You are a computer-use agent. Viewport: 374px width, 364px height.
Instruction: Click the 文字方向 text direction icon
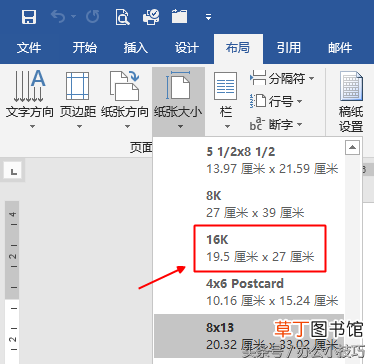point(29,86)
